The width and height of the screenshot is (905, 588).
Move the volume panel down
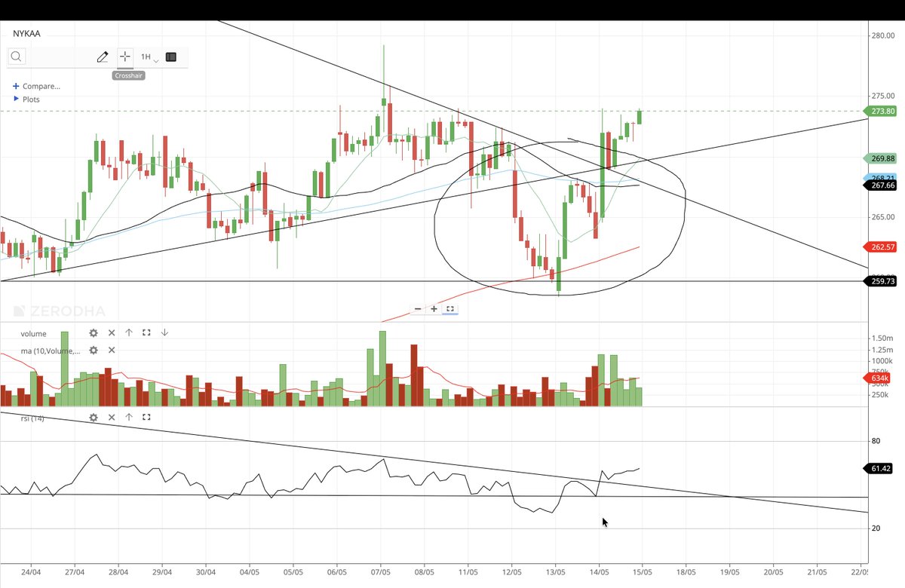[164, 332]
